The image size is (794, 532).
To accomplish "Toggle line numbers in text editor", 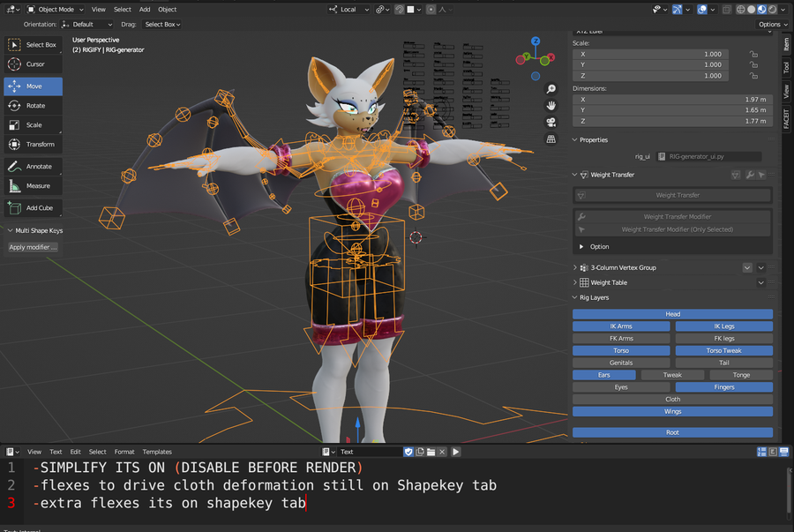I will click(x=761, y=452).
